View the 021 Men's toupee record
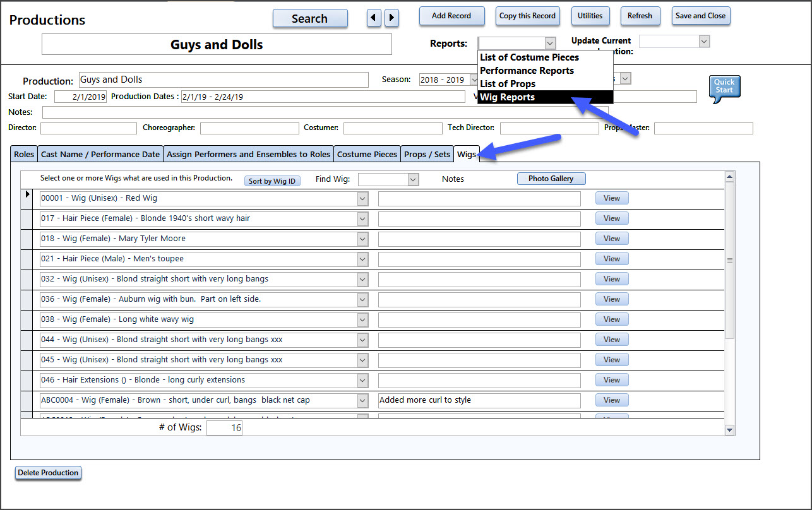Image resolution: width=812 pixels, height=510 pixels. [612, 259]
